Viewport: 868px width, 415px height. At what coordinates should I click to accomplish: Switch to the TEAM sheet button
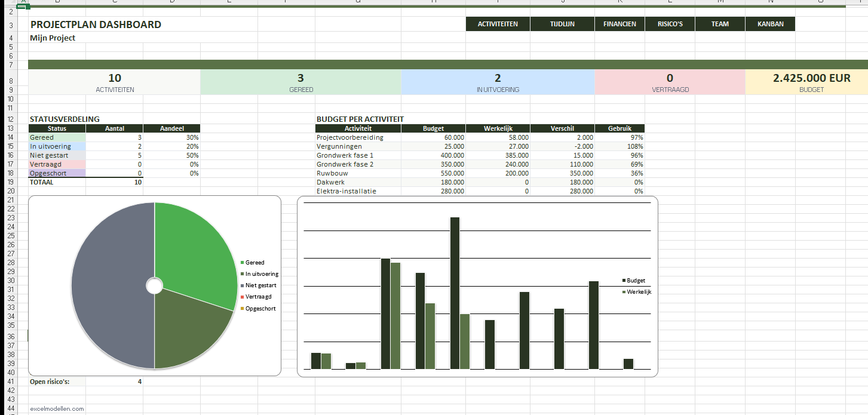click(720, 24)
